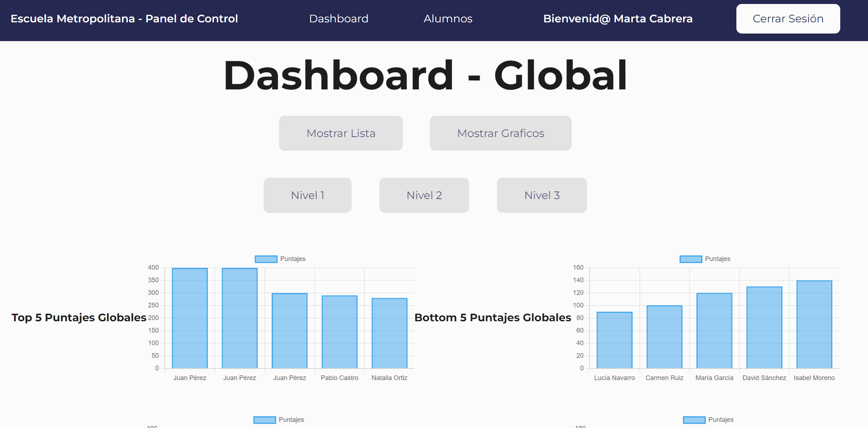The width and height of the screenshot is (868, 428).
Task: Click the Escuela Metropolitana - Panel de Control title
Action: tap(124, 19)
